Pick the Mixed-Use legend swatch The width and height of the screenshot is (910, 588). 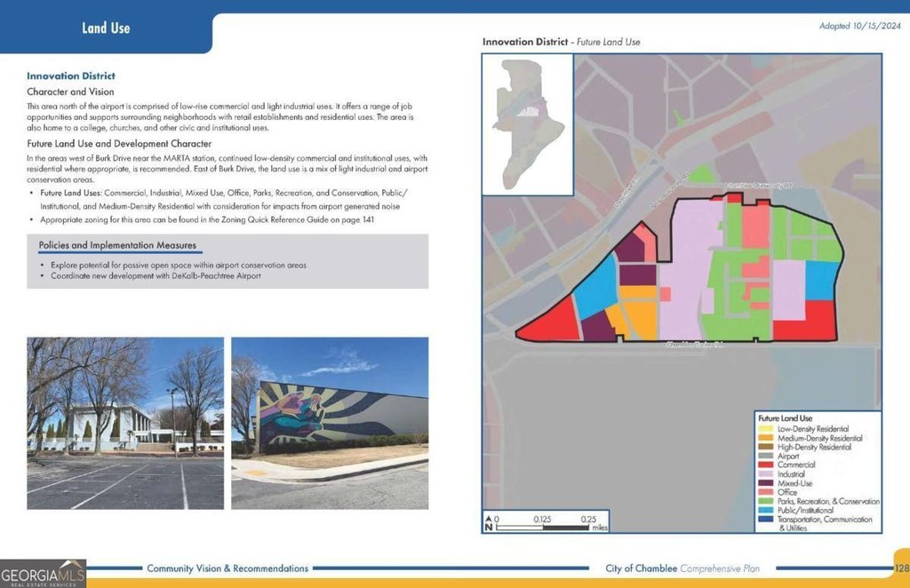tap(765, 483)
